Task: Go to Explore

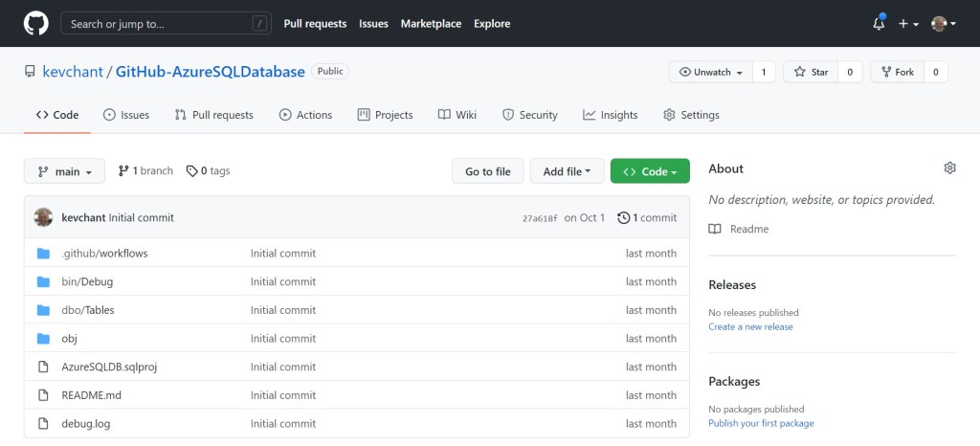Action: [492, 24]
